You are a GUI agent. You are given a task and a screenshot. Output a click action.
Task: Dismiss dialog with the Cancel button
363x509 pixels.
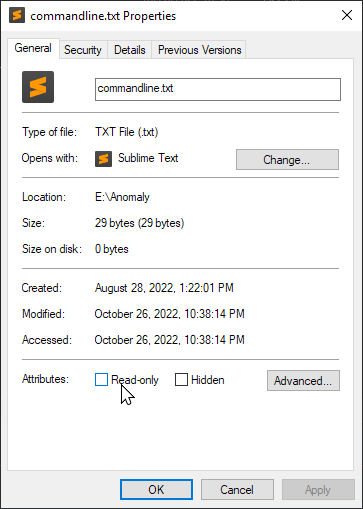(x=237, y=489)
